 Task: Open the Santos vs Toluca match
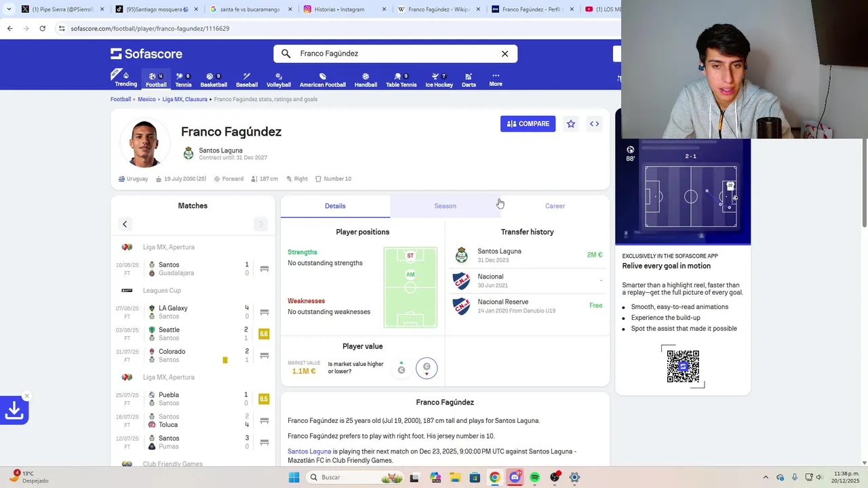point(193,421)
